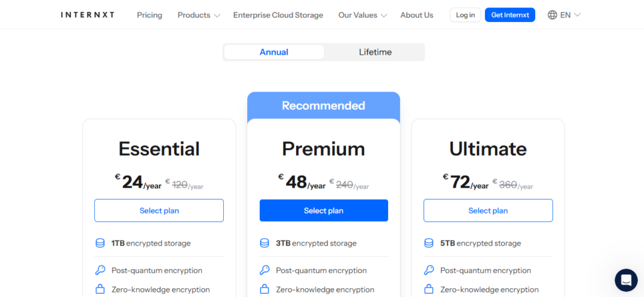Click the globe language icon
This screenshot has width=644, height=297.
click(x=552, y=15)
